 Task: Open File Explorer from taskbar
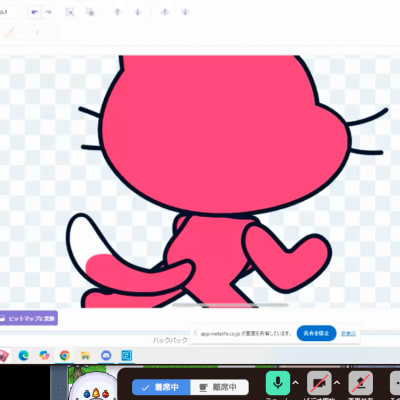pyautogui.click(x=85, y=356)
